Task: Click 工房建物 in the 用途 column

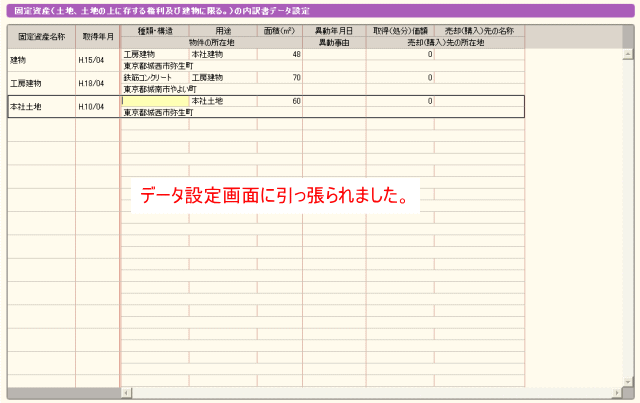Action: pyautogui.click(x=223, y=78)
